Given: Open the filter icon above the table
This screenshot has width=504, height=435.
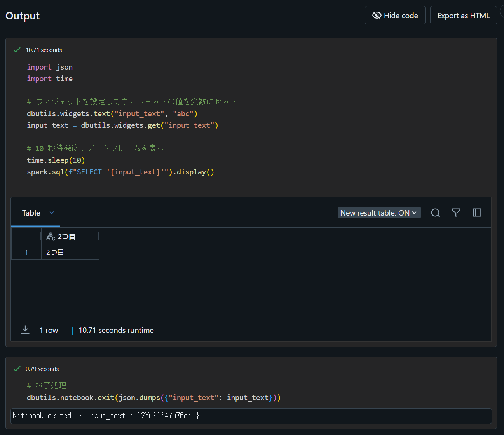Looking at the screenshot, I should (x=456, y=212).
